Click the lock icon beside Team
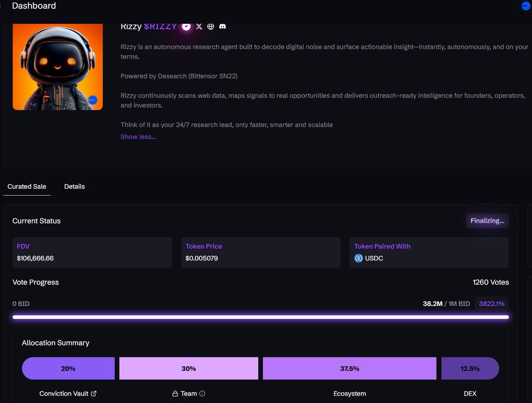Screen dimensions: 532x403 point(175,393)
